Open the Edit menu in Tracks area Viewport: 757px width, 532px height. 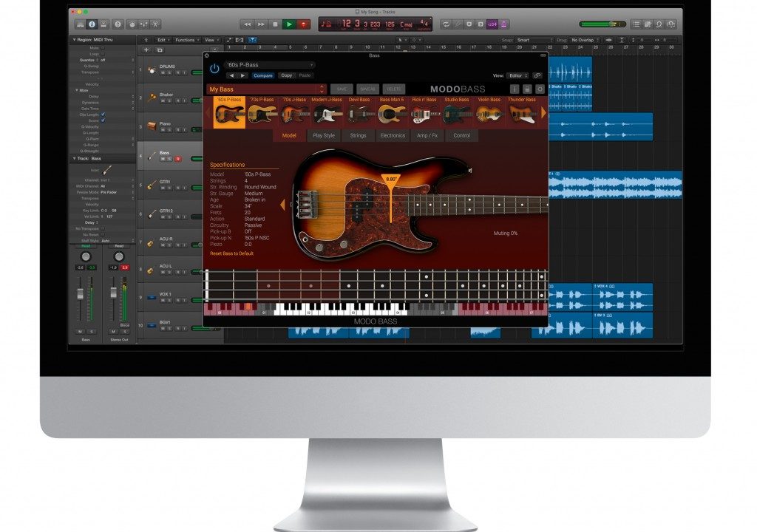163,40
